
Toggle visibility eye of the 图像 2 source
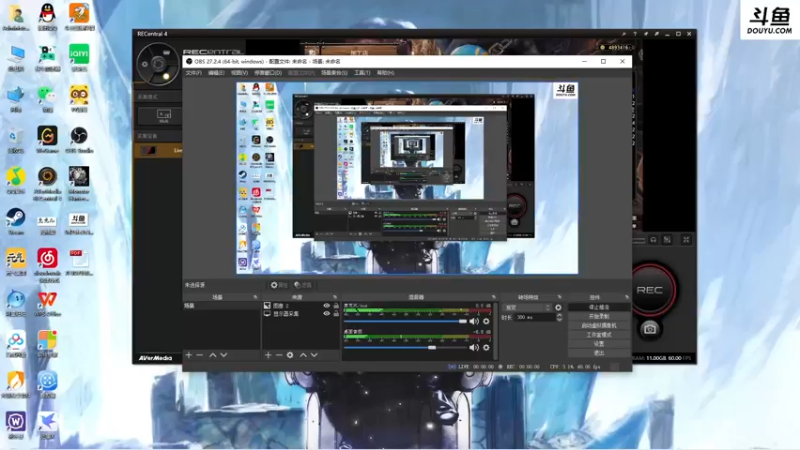(327, 306)
